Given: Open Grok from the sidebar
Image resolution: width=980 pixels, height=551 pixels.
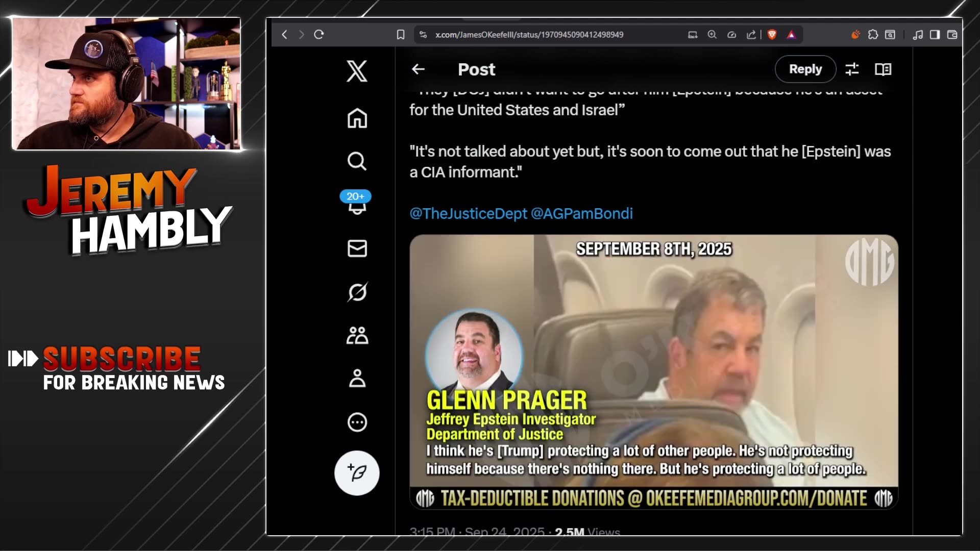Looking at the screenshot, I should pyautogui.click(x=357, y=292).
